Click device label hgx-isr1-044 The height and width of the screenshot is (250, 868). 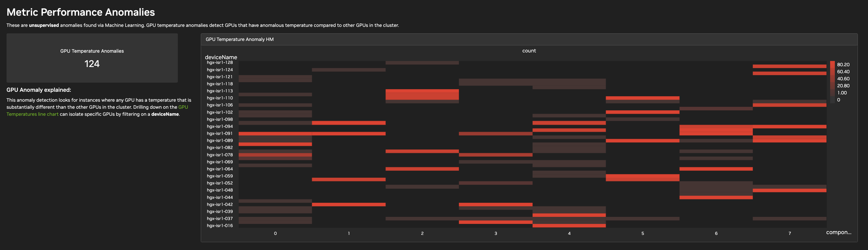click(220, 198)
